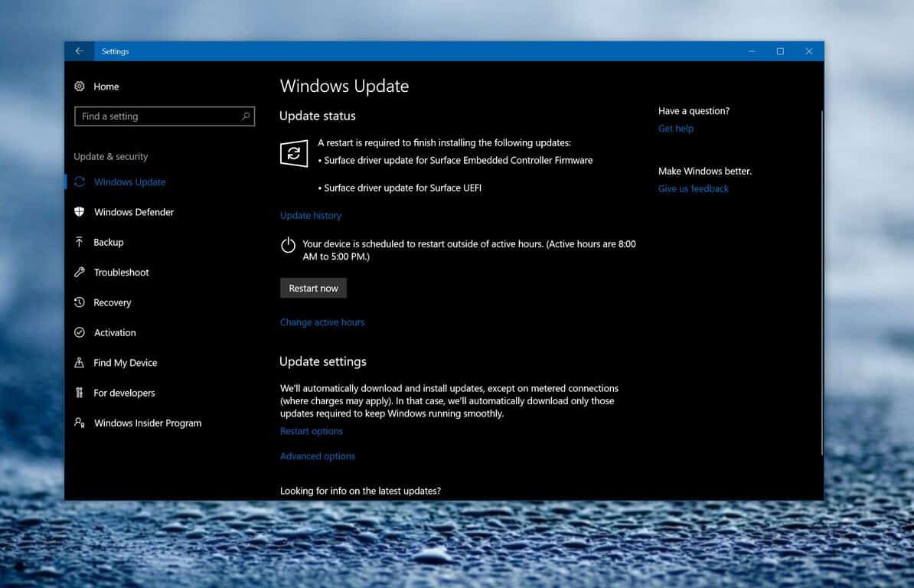This screenshot has height=588, width=914.
Task: Open Find My Device settings
Action: point(126,362)
